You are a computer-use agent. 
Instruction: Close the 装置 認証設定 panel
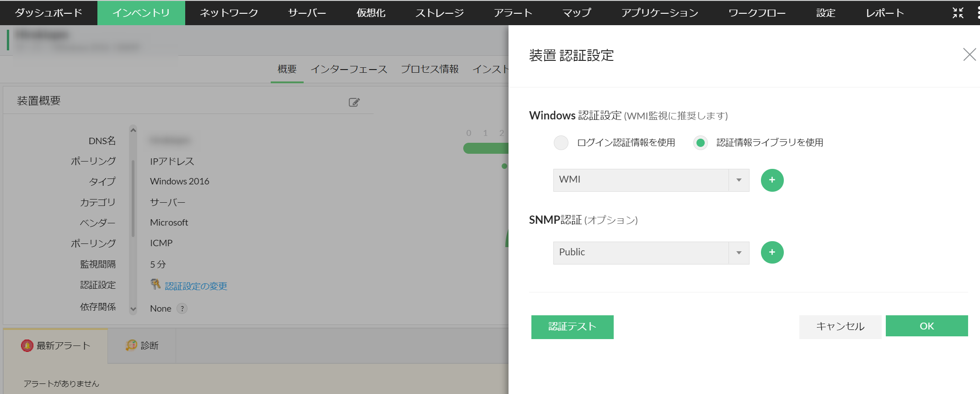click(969, 54)
